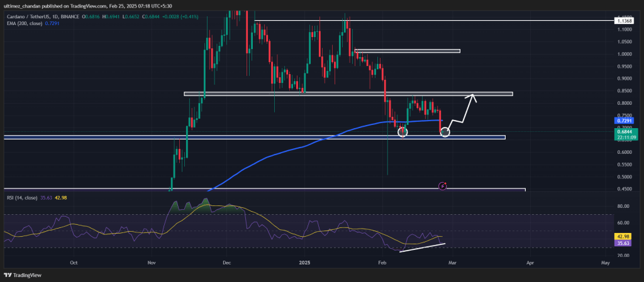The image size is (644, 282).
Task: Click the 60.00 RSI scale label
Action: pyautogui.click(x=622, y=223)
